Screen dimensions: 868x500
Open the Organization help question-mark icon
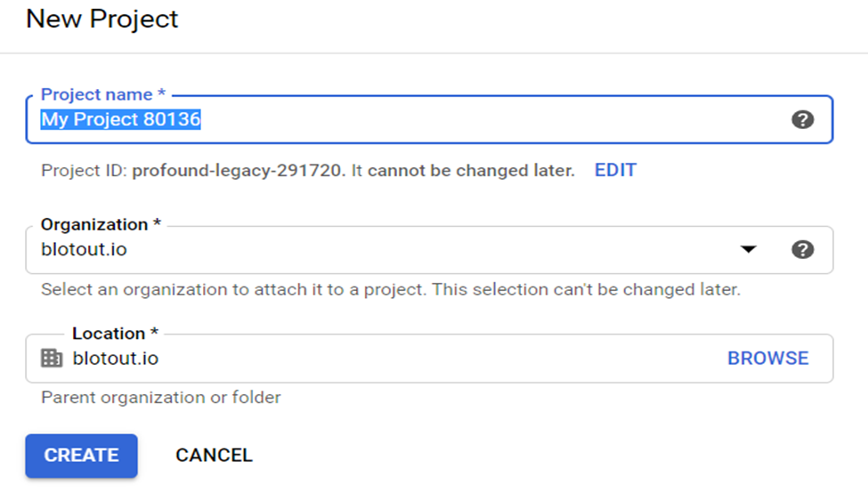802,249
